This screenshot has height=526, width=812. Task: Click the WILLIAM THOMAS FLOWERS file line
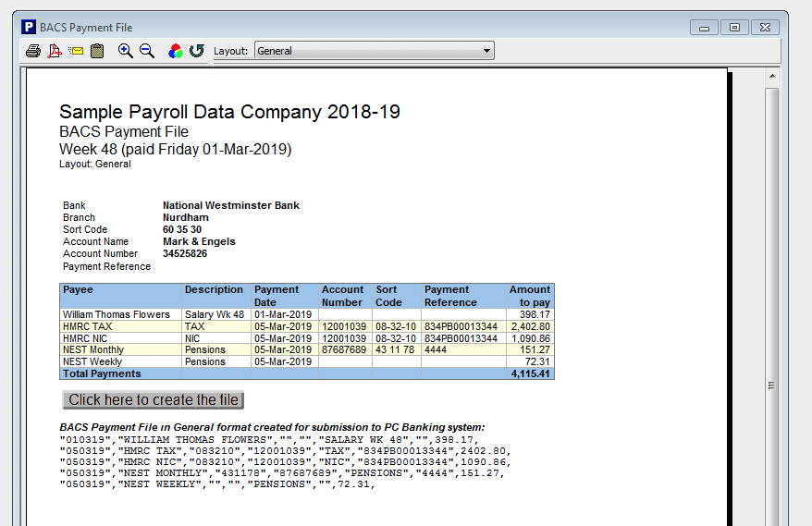(x=267, y=439)
